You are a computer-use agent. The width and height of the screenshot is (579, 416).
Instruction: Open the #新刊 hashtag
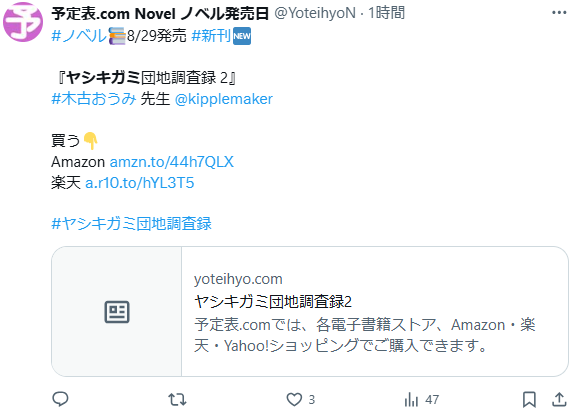(211, 36)
